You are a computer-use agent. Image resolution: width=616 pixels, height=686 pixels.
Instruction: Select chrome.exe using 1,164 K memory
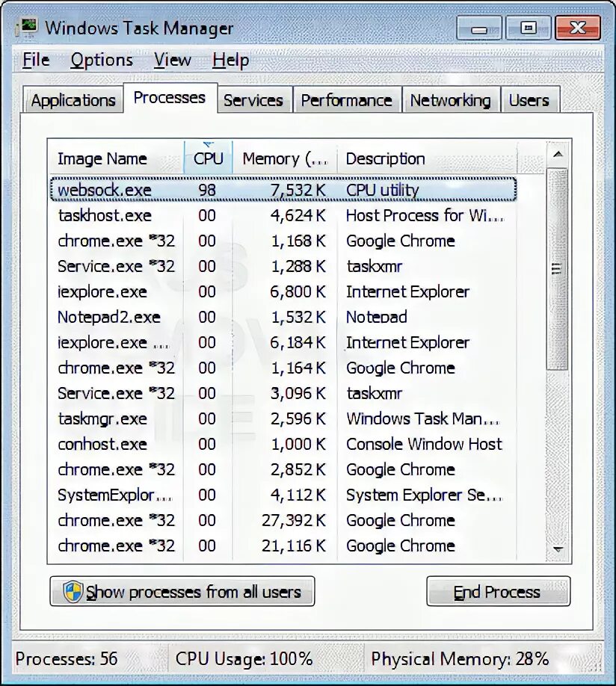pos(283,368)
